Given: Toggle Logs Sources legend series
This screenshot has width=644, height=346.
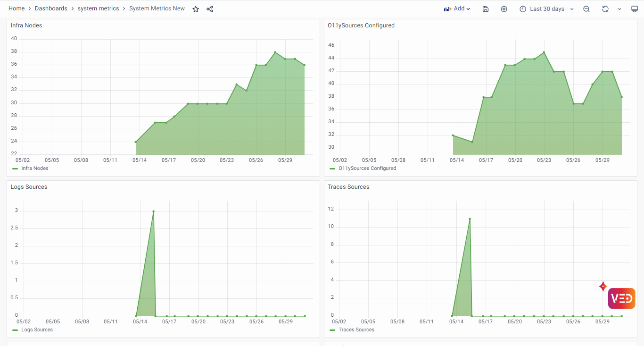Looking at the screenshot, I should pyautogui.click(x=37, y=330).
